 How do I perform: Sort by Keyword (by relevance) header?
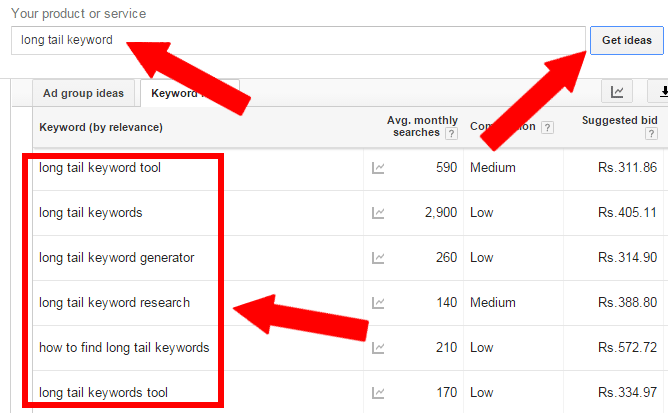tap(101, 127)
